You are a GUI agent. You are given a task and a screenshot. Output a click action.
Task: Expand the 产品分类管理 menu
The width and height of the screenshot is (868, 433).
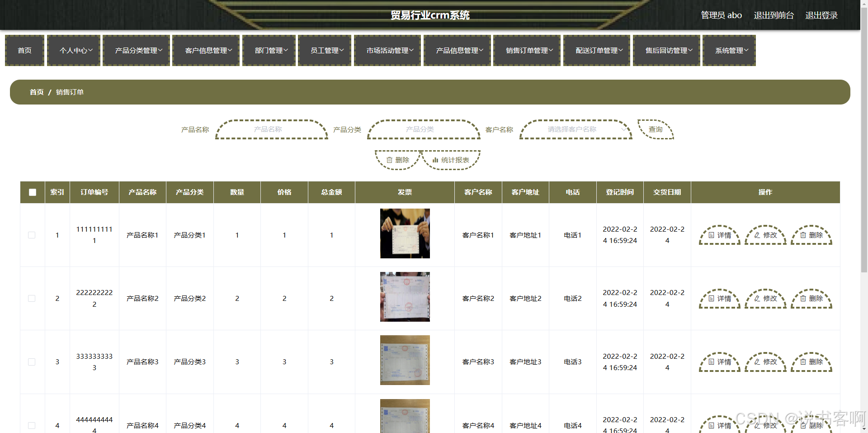click(136, 51)
